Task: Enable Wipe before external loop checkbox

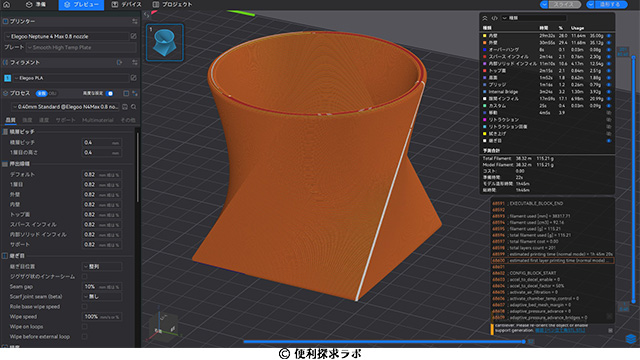Action: pos(84,337)
